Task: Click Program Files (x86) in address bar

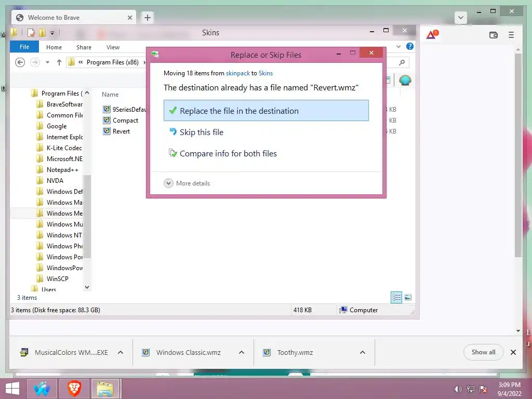Action: [x=112, y=62]
